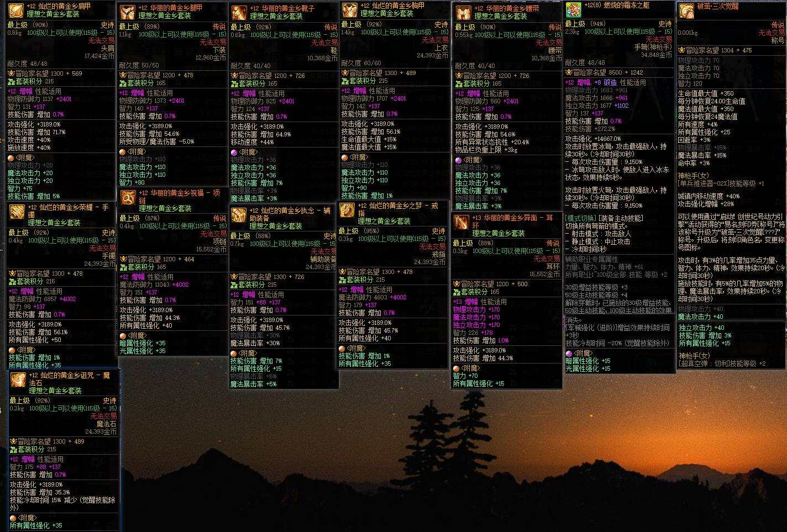Click fame crest beside 冒险家名望 8500 + 1242
The image size is (787, 532).
[569, 72]
